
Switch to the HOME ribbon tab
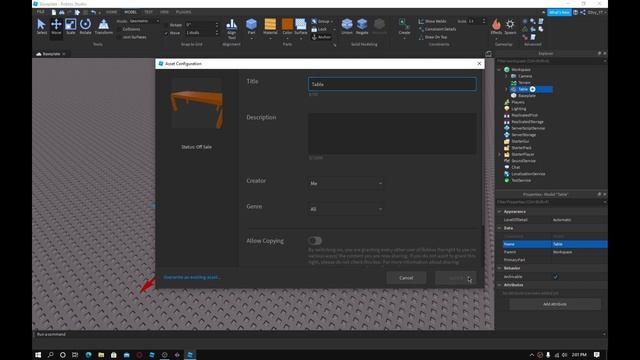coord(111,12)
